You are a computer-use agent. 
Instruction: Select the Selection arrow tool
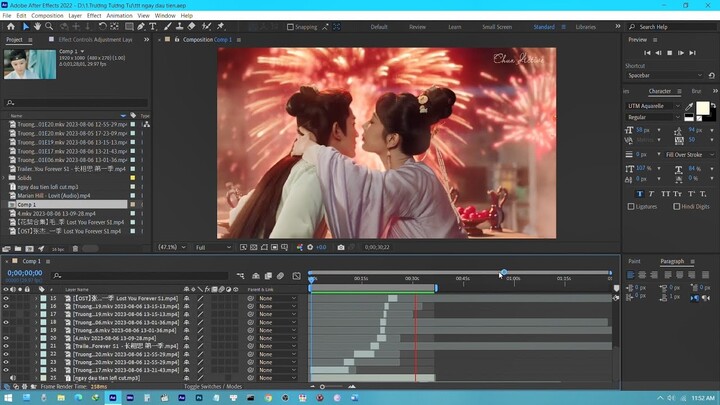(26, 27)
